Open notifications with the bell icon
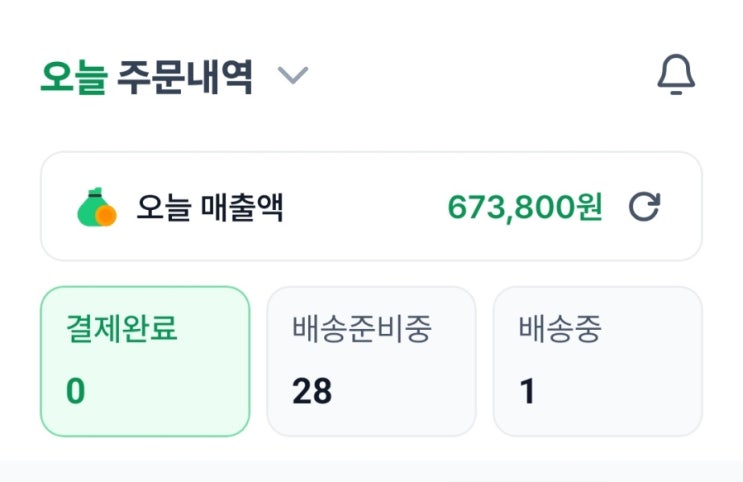This screenshot has height=482, width=743. coord(676,75)
